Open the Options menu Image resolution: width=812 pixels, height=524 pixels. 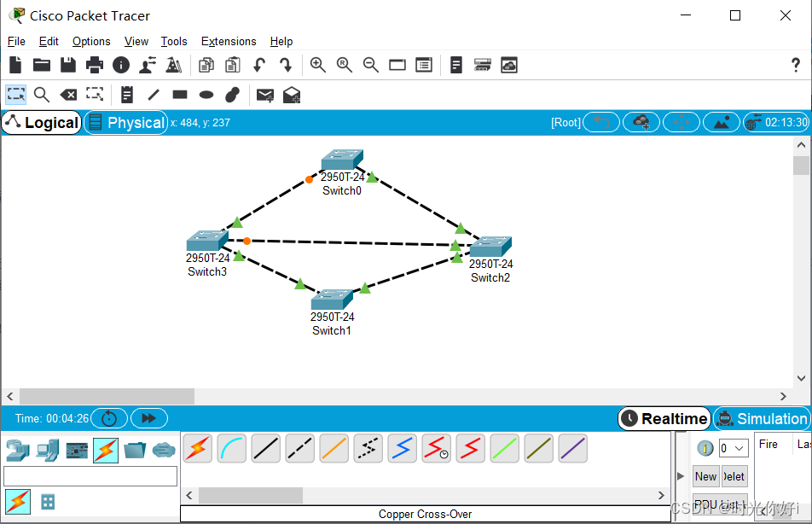pos(91,42)
